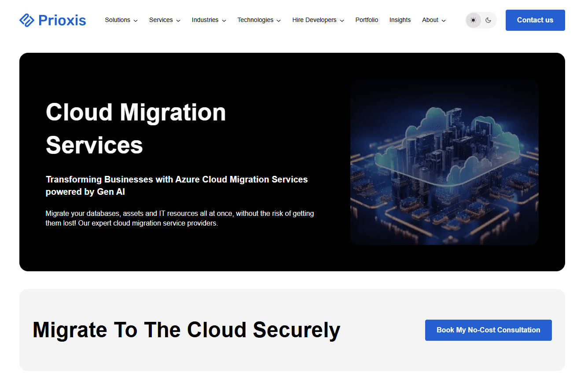The height and width of the screenshot is (390, 588).
Task: Open the Services dropdown chevron
Action: 178,21
